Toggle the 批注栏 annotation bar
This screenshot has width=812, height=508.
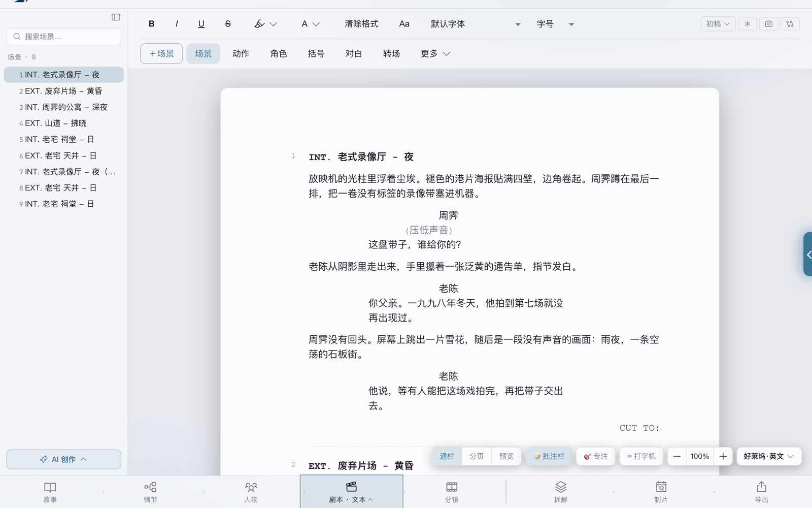[x=549, y=456]
